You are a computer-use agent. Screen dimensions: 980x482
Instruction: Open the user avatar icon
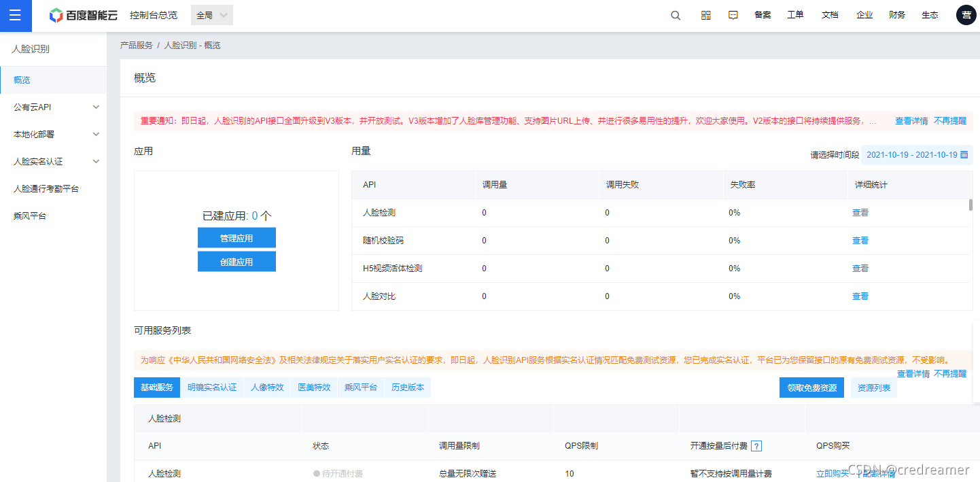pyautogui.click(x=966, y=15)
